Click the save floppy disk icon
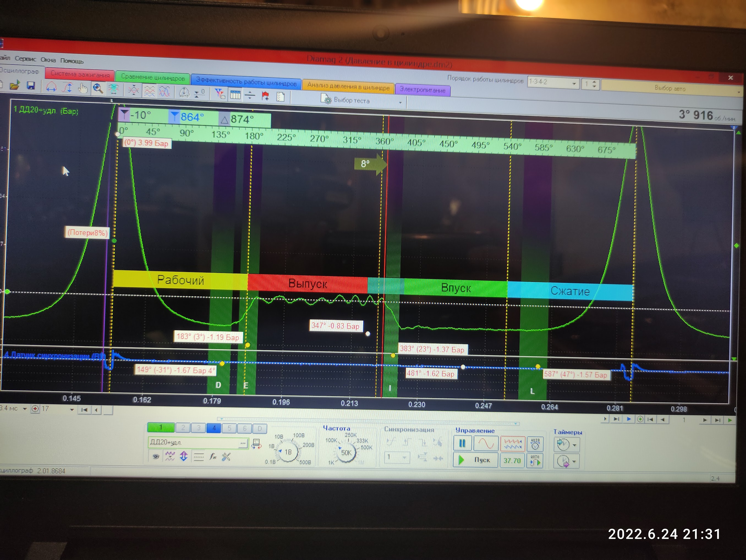Screen dimensions: 746x560 (31, 86)
